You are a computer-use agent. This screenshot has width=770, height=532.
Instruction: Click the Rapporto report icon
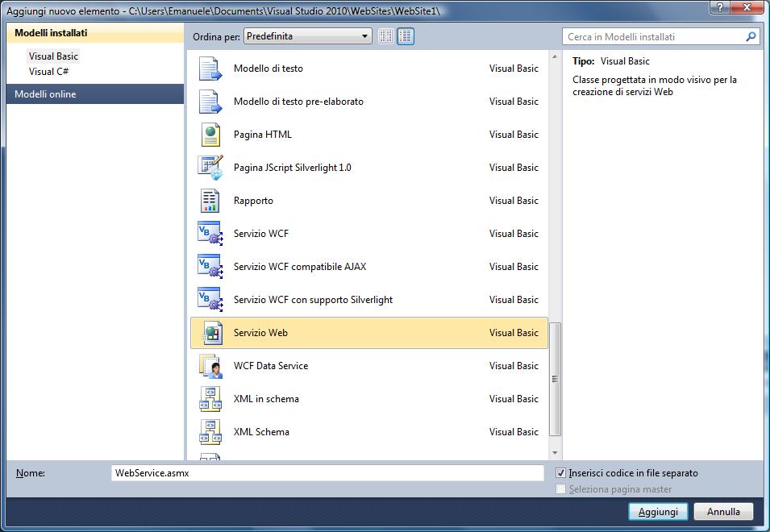point(210,201)
